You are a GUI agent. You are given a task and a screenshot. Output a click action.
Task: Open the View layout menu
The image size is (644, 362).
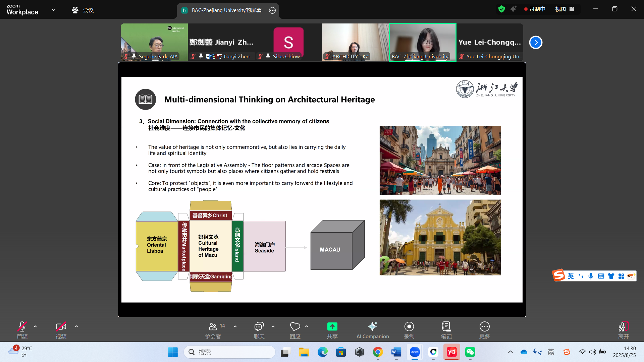(x=565, y=9)
